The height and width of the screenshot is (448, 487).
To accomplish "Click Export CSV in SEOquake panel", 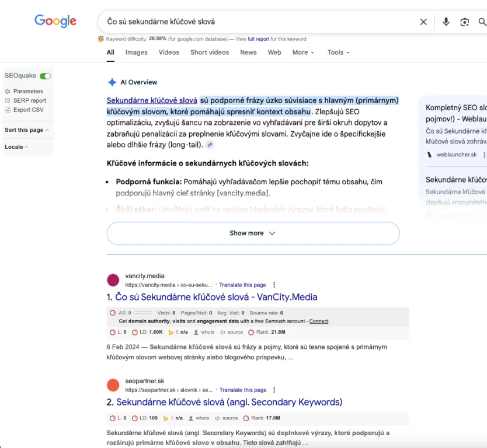I will coord(28,110).
